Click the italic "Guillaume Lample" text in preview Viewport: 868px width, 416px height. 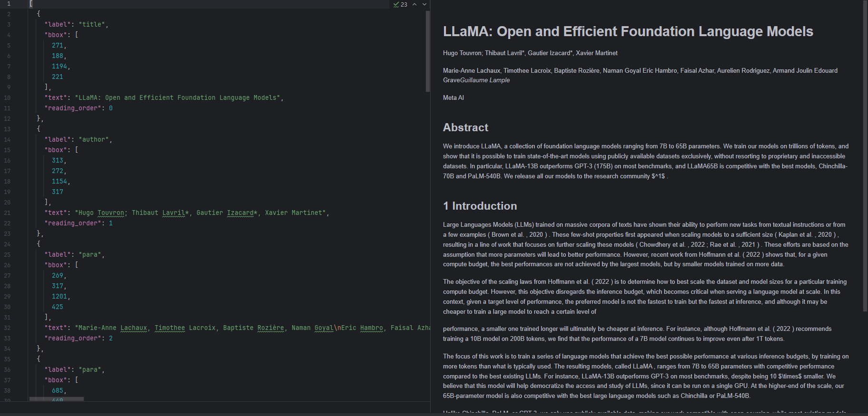click(485, 80)
